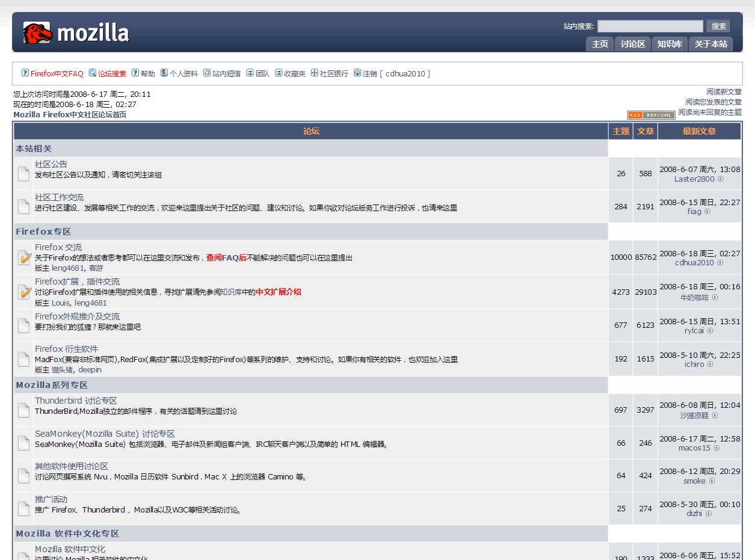This screenshot has height=560, width=755.
Task: Open the 主页 tab in the header
Action: (x=600, y=44)
